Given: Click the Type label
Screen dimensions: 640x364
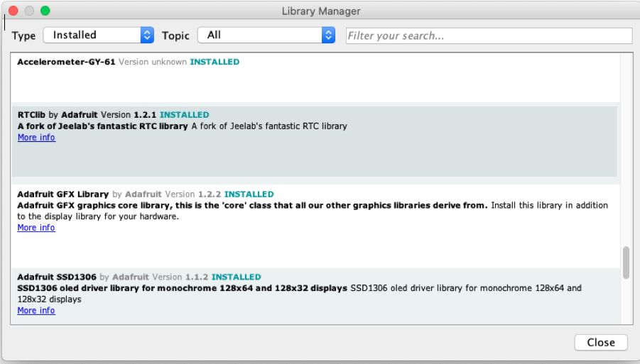Looking at the screenshot, I should coord(23,36).
